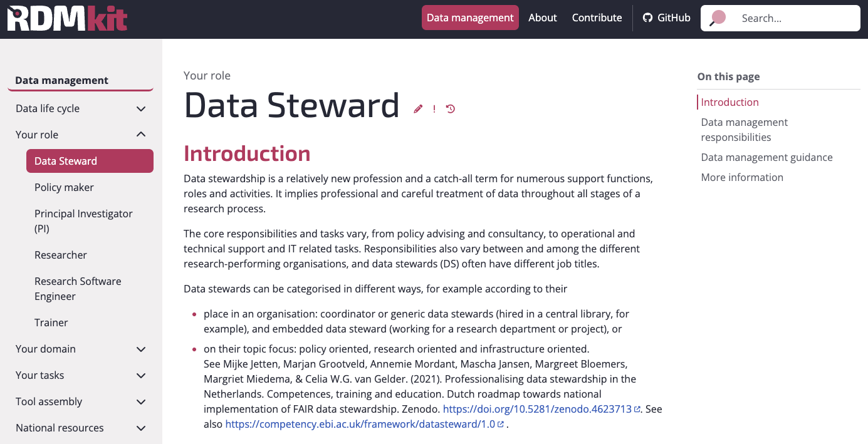
Task: Open the page history clock icon
Action: (x=450, y=108)
